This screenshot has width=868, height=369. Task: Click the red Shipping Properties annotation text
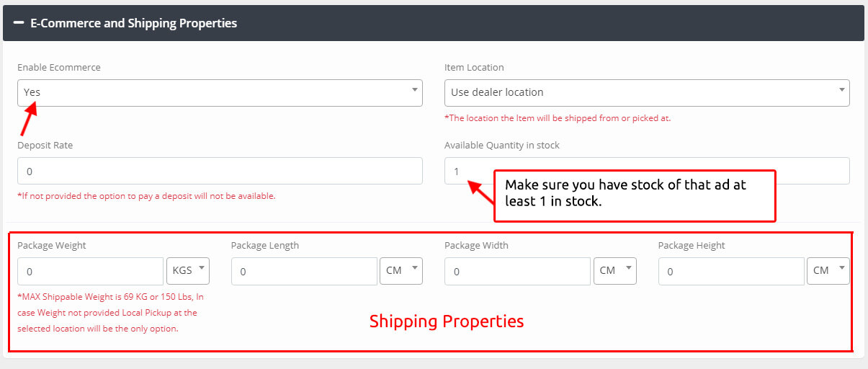pyautogui.click(x=446, y=321)
